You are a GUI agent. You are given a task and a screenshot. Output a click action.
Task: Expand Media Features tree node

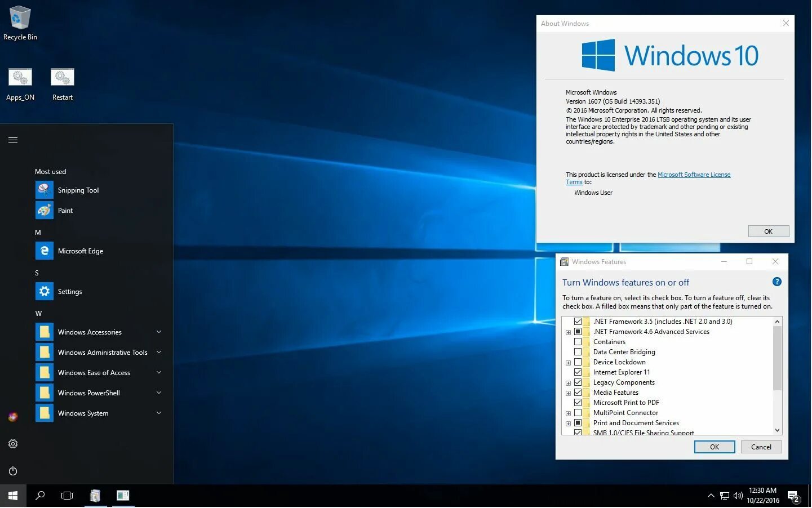pyautogui.click(x=568, y=393)
